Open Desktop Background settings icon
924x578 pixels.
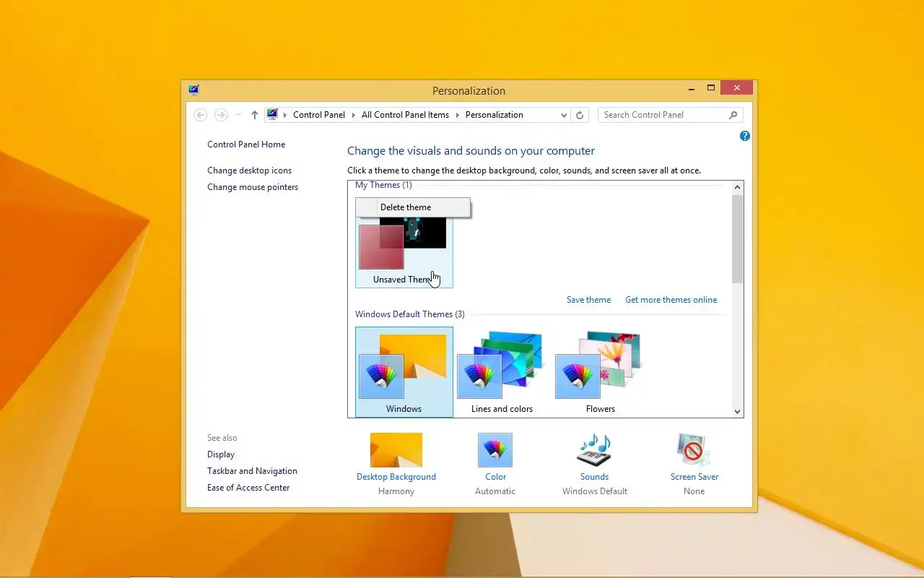(x=396, y=450)
